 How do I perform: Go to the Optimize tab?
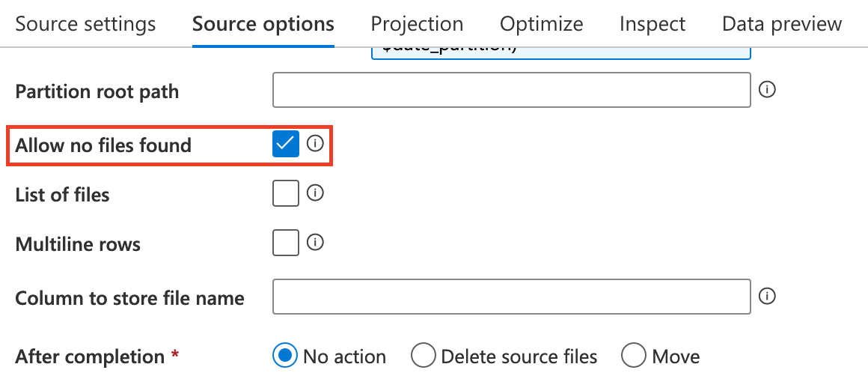pyautogui.click(x=541, y=24)
